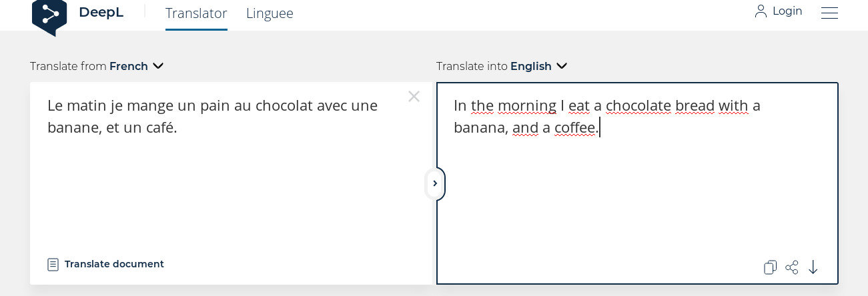Image resolution: width=868 pixels, height=296 pixels.
Task: Click the Translate document button
Action: [113, 265]
